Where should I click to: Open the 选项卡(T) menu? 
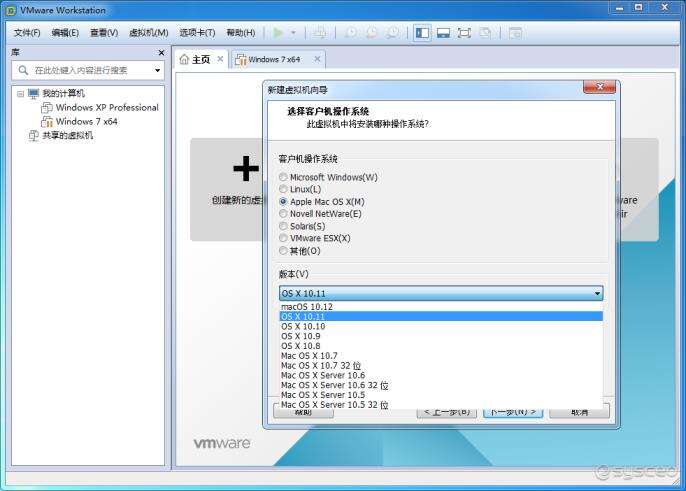pyautogui.click(x=197, y=33)
